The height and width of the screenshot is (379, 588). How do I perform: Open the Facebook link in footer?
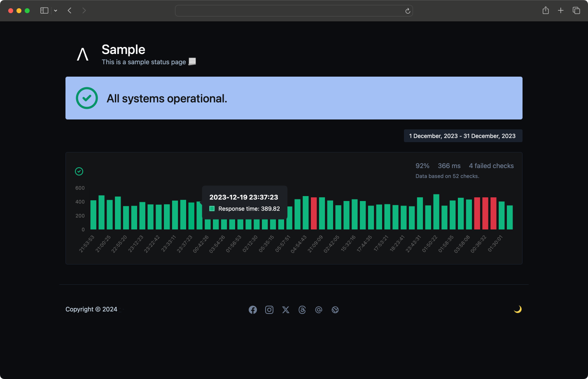click(x=253, y=310)
